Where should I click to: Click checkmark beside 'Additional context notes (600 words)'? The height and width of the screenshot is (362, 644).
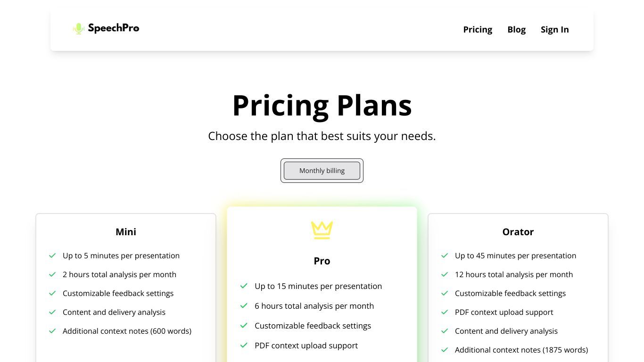click(x=52, y=331)
